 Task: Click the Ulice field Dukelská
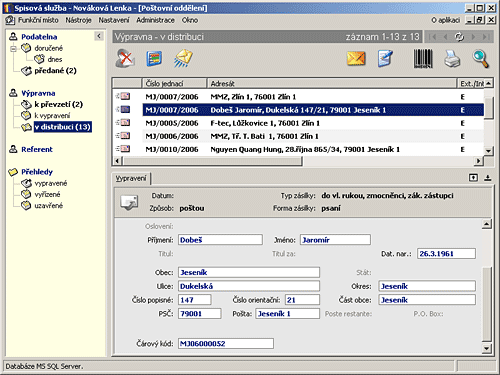coord(249,286)
